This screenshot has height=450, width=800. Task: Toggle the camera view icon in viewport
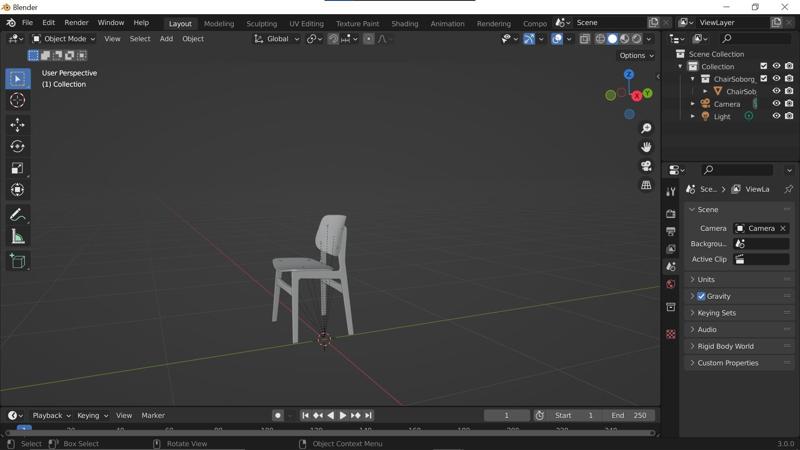pyautogui.click(x=646, y=166)
